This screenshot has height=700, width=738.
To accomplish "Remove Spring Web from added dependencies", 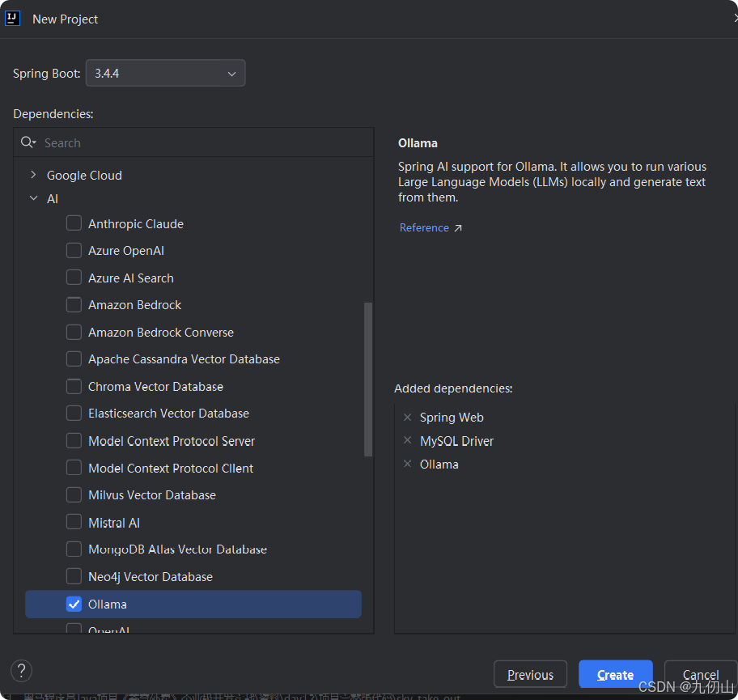I will 408,417.
